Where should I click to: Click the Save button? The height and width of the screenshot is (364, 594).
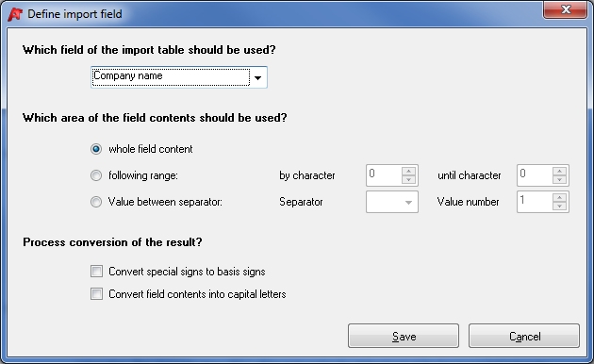pos(404,336)
